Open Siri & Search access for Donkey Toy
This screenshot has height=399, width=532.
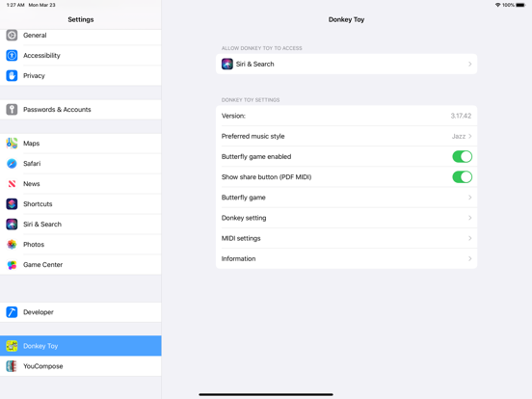click(x=346, y=64)
